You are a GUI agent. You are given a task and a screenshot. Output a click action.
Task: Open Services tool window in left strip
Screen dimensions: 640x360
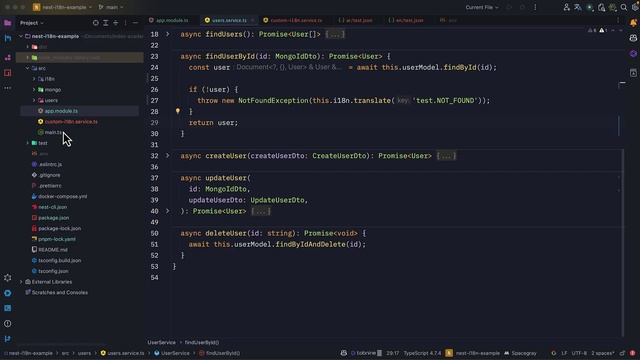coord(8,293)
